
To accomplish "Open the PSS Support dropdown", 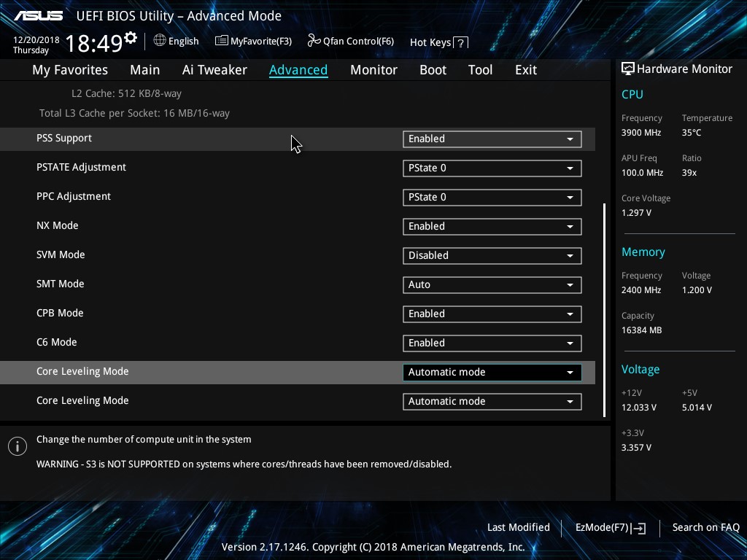I will (x=492, y=139).
